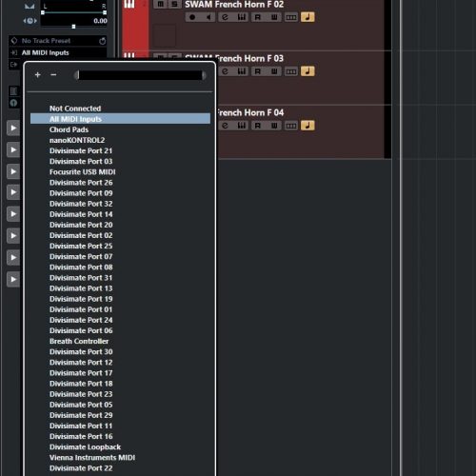Open the All MIDI Inputs routing dropdown

point(58,52)
